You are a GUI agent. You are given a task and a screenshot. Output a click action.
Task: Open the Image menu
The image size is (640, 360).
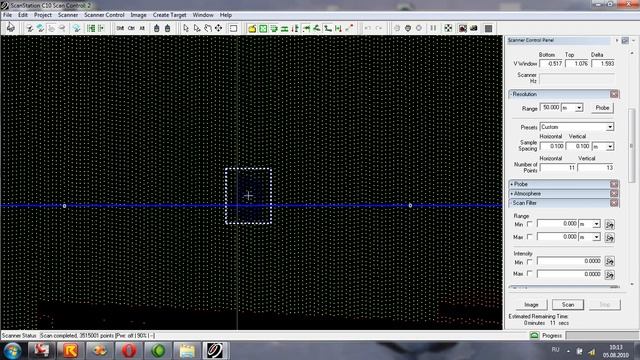click(x=138, y=15)
